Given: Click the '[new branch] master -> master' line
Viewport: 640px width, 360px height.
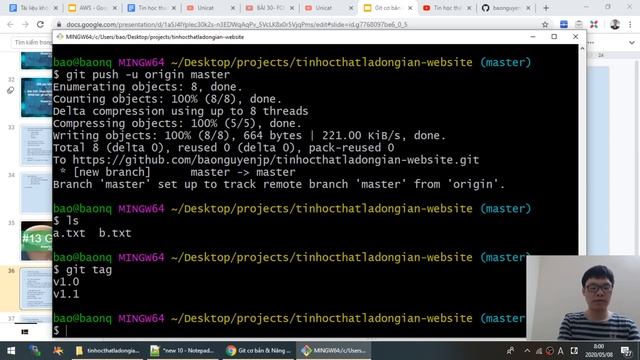Looking at the screenshot, I should [177, 172].
